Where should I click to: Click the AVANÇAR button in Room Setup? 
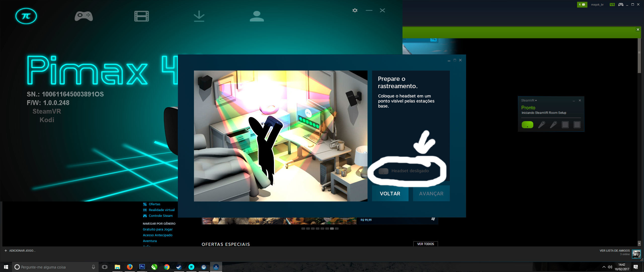pos(431,193)
